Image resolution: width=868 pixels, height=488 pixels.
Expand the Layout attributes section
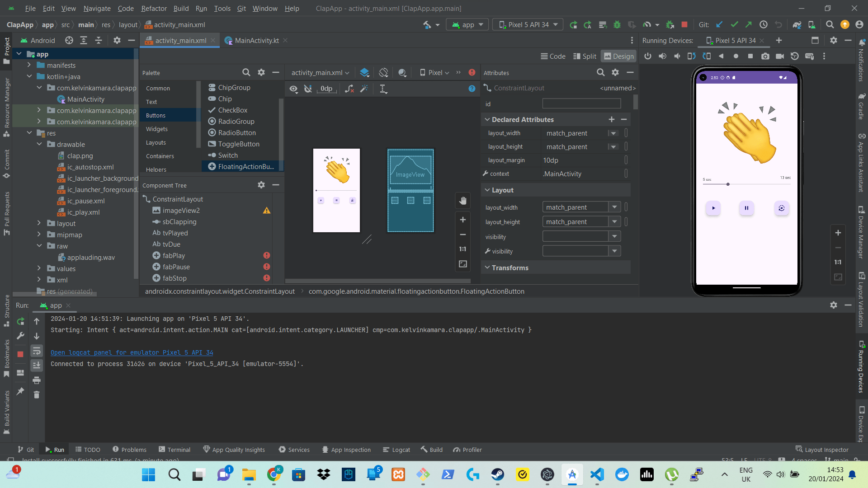coord(488,190)
